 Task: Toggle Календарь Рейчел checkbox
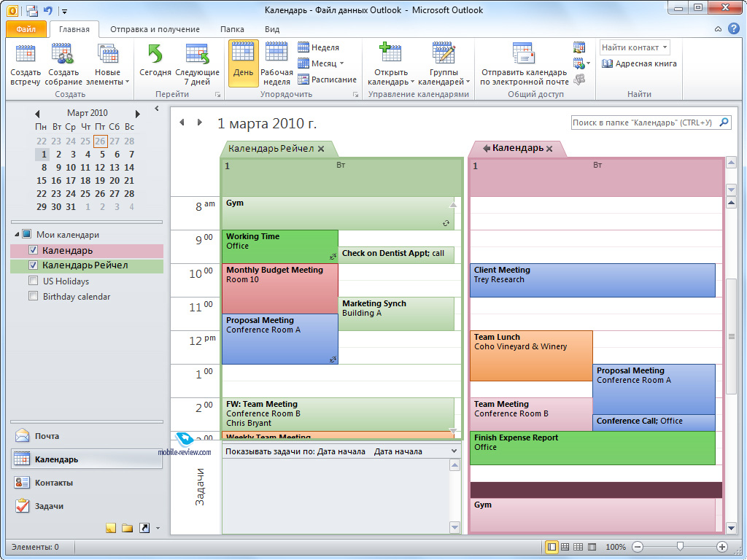33,265
